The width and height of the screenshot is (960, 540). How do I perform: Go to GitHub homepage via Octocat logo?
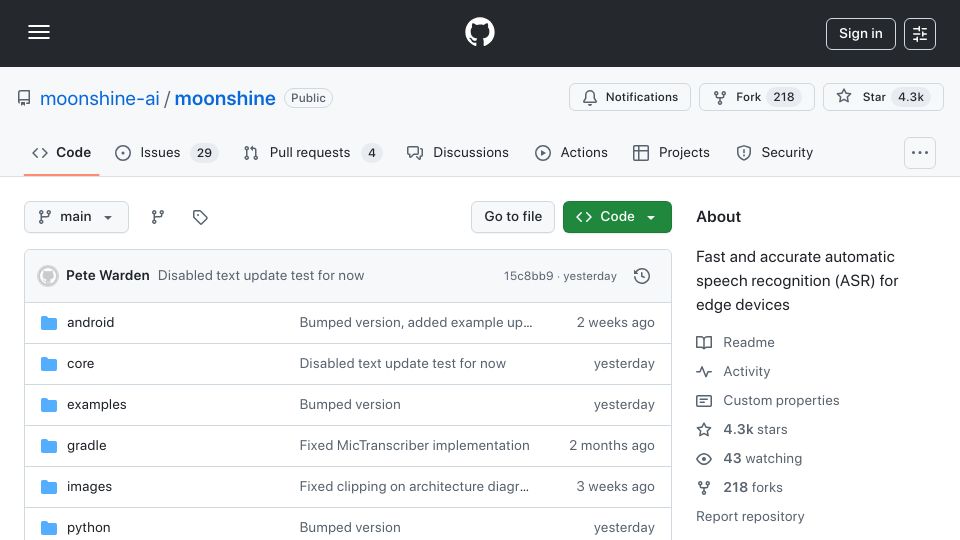479,32
